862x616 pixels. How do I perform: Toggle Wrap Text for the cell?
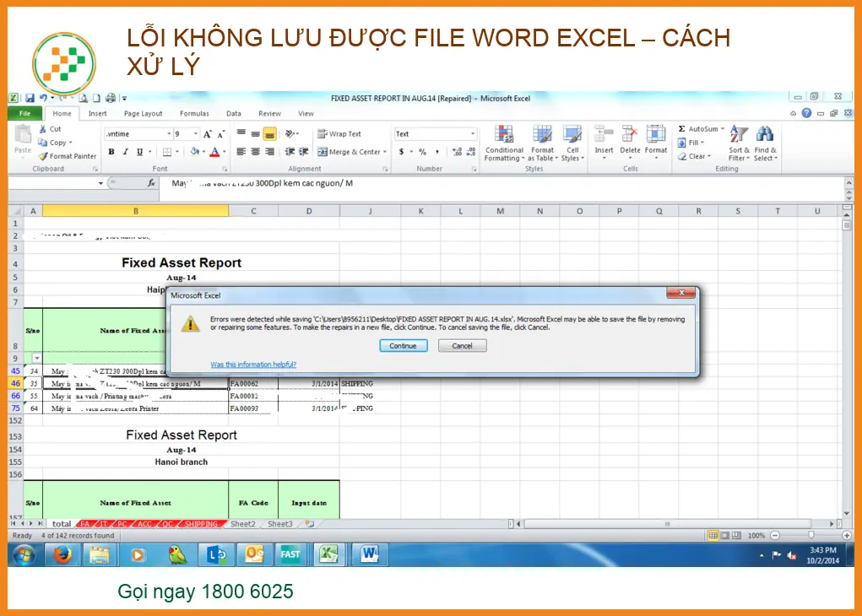point(339,134)
